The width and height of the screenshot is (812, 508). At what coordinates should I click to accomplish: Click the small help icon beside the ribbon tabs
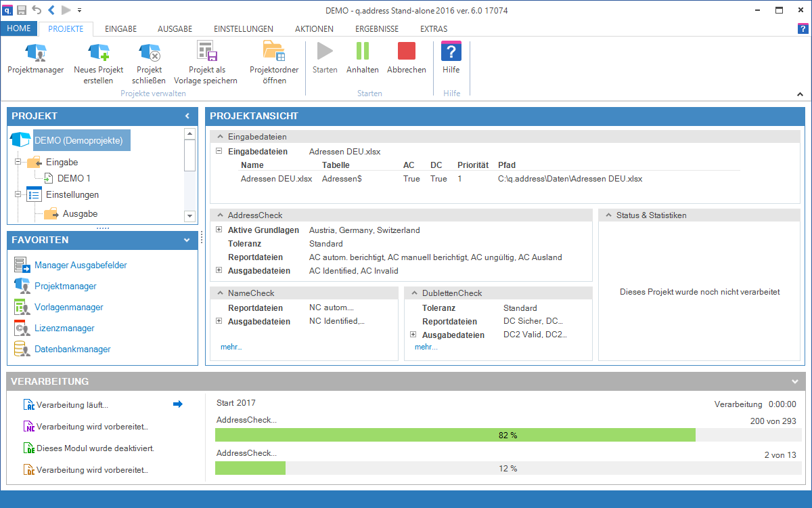pos(803,28)
